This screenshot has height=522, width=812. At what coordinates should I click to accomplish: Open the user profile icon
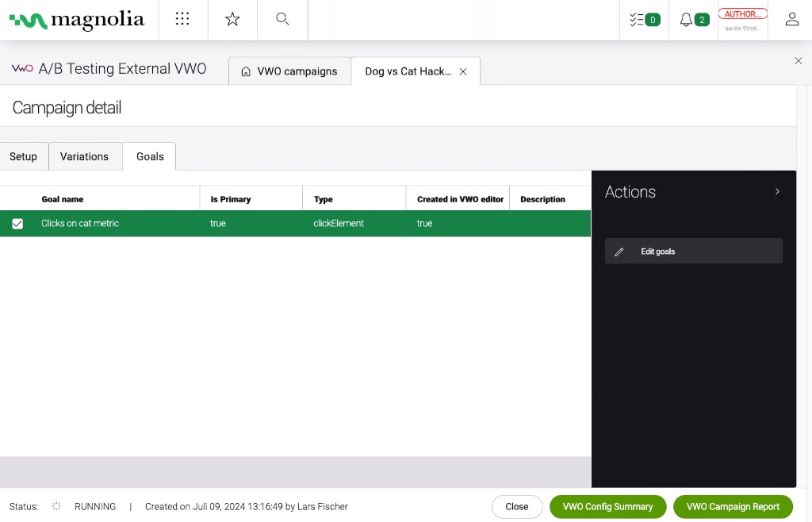point(791,19)
